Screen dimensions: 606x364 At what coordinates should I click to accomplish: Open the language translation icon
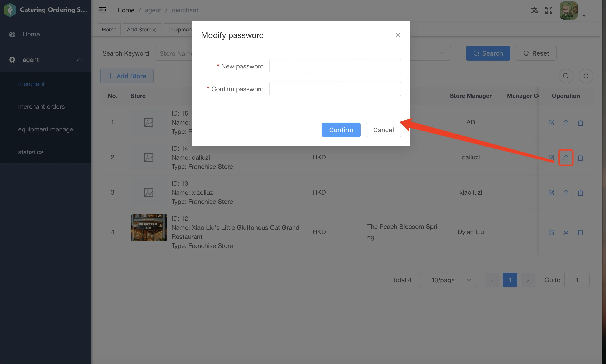(534, 10)
